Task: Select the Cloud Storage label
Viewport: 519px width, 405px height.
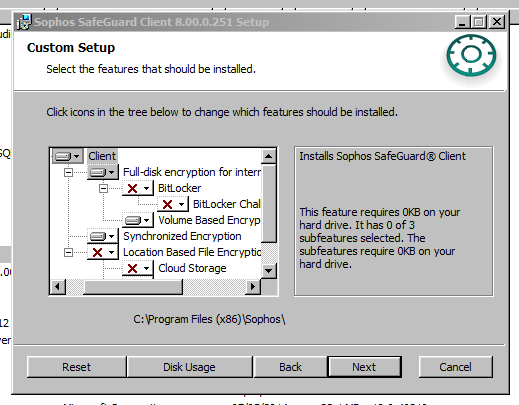Action: (192, 268)
